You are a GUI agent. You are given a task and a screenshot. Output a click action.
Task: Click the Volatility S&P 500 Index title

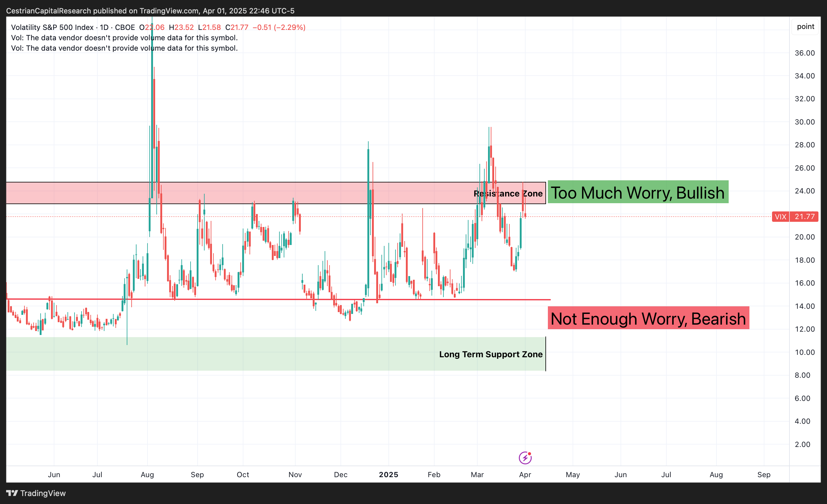tap(52, 27)
